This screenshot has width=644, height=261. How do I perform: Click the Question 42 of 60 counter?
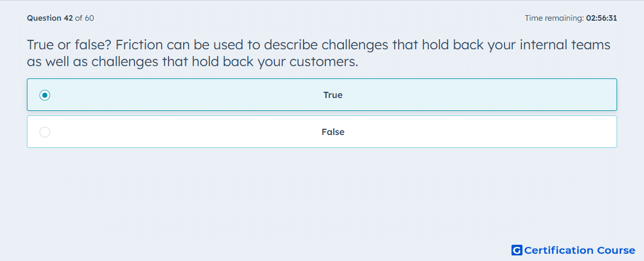60,18
